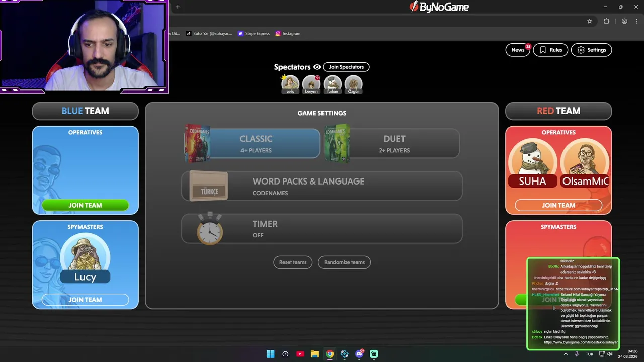Open the Rules page

tap(550, 50)
